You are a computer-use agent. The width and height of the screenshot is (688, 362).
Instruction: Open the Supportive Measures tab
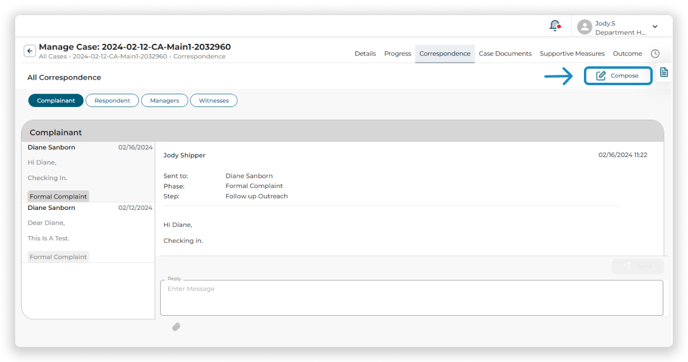[x=572, y=54]
